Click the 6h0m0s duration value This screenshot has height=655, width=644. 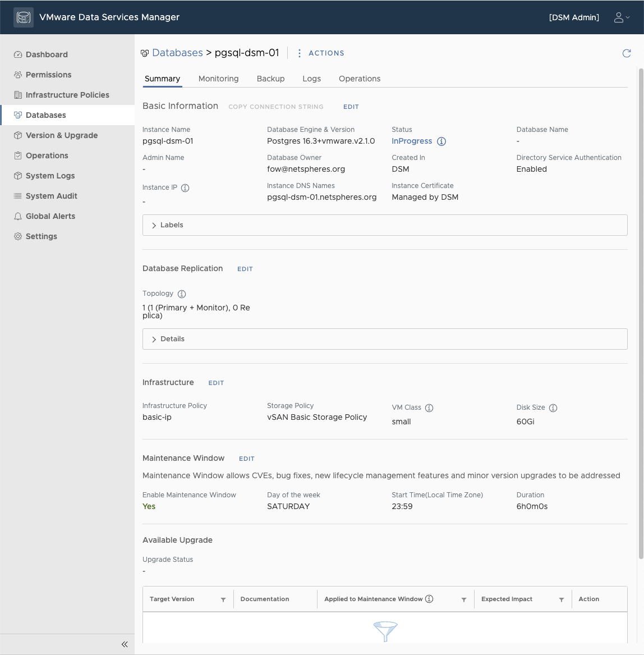pos(532,506)
